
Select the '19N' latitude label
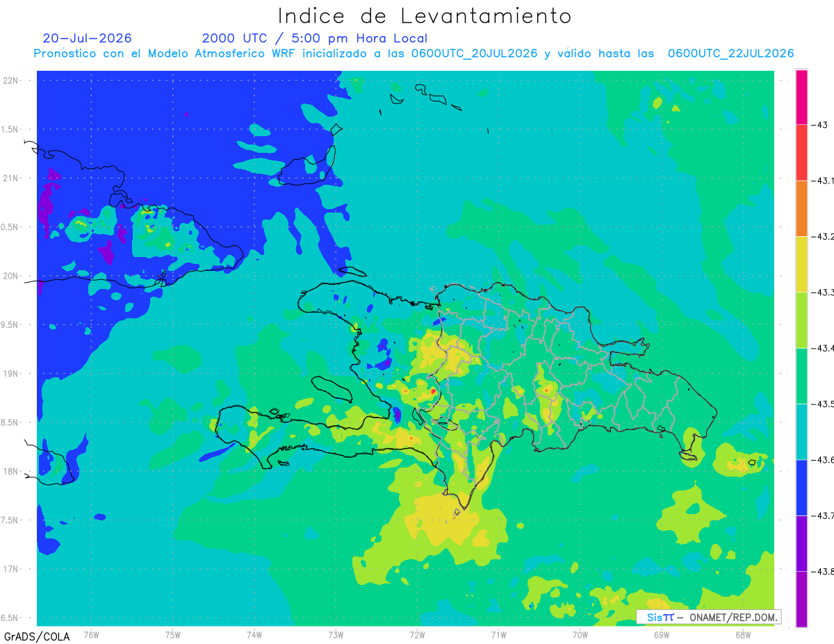tap(10, 374)
